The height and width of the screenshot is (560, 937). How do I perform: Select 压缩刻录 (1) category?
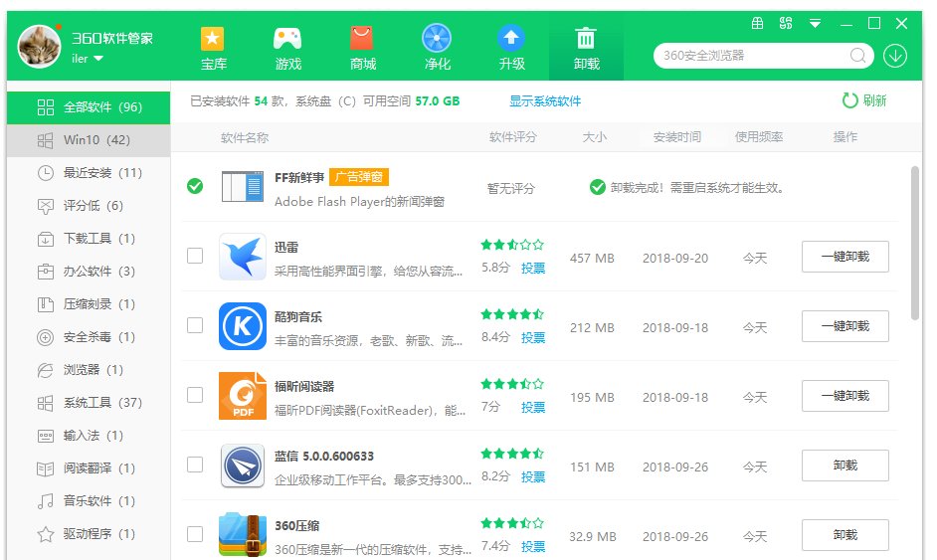click(x=89, y=304)
